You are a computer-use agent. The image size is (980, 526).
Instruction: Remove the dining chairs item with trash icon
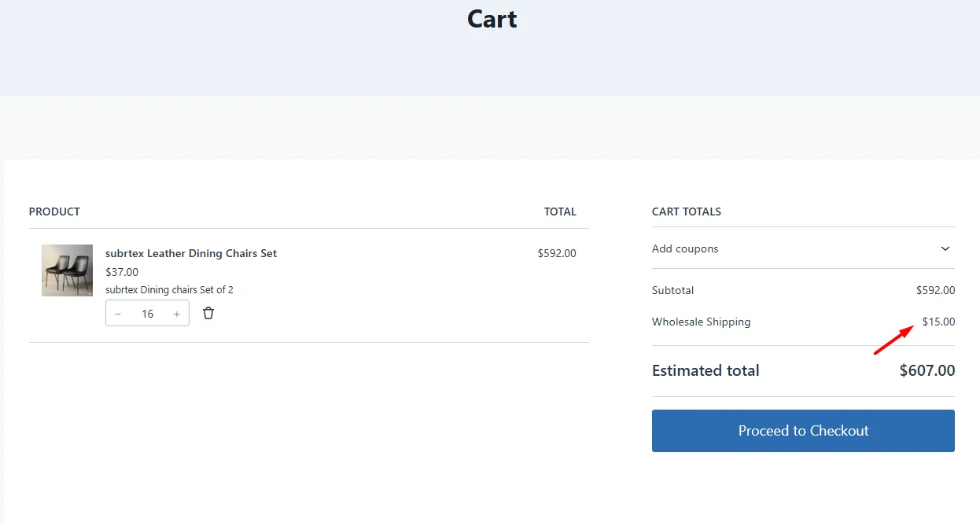(x=208, y=313)
